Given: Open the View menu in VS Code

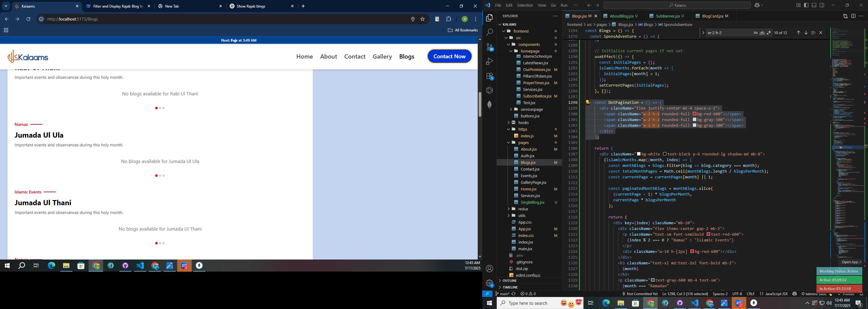Looking at the screenshot, I should 542,5.
